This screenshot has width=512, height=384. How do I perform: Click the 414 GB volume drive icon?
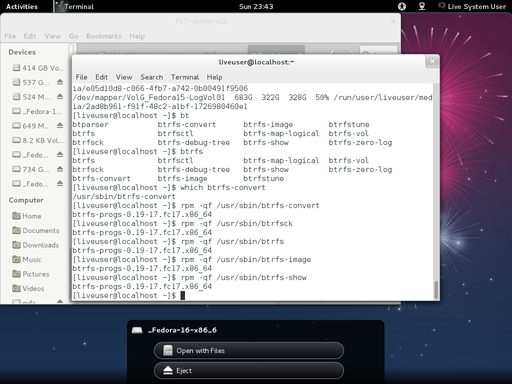pyautogui.click(x=16, y=68)
